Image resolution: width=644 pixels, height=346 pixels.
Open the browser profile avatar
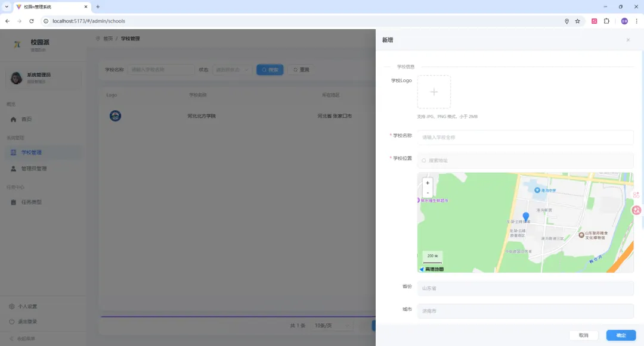624,21
